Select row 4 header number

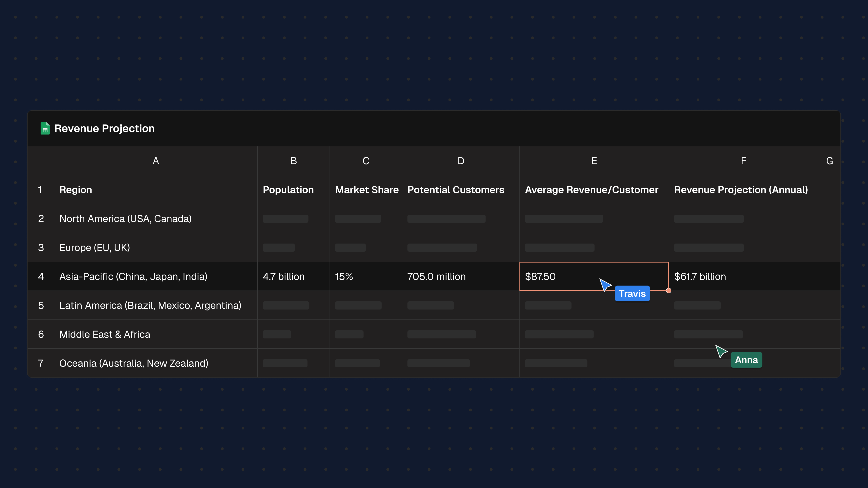click(x=41, y=277)
